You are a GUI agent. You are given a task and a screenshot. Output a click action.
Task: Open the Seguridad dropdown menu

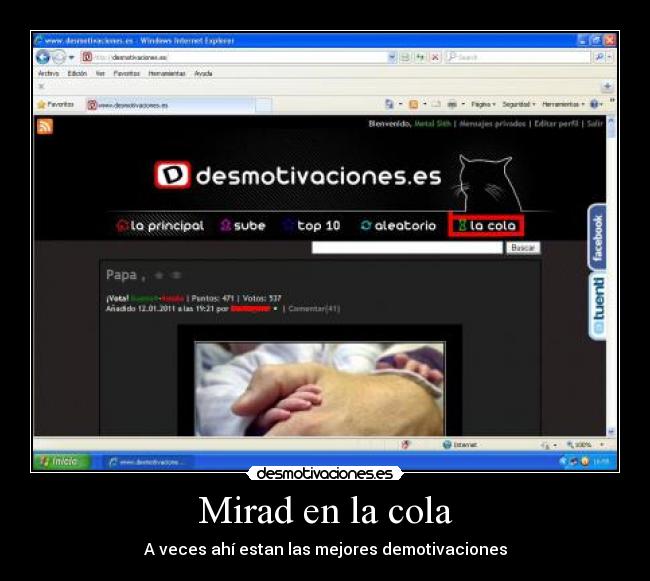(519, 104)
